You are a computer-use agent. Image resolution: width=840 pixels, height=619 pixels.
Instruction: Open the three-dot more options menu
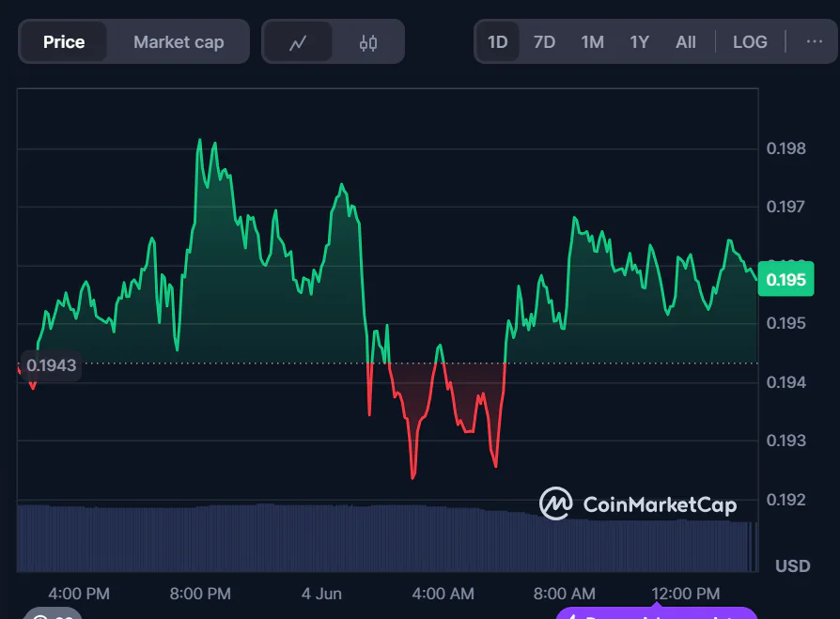click(814, 41)
